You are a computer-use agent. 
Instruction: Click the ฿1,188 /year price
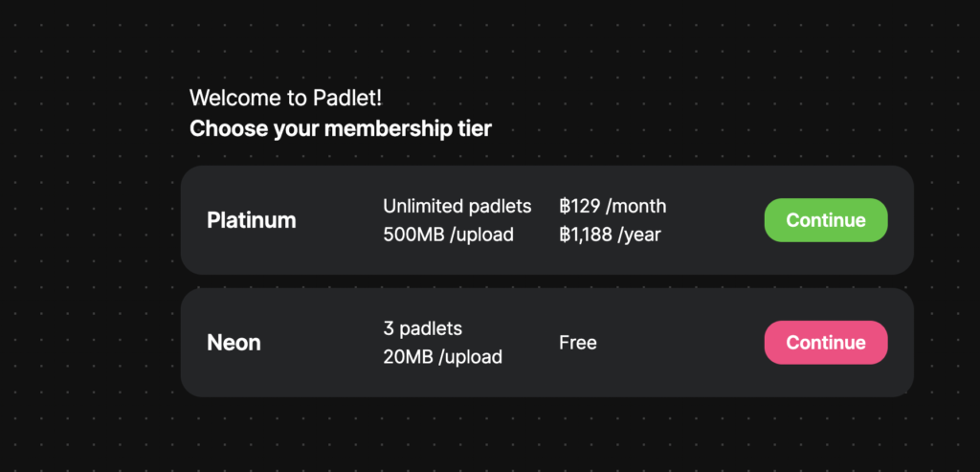[610, 235]
